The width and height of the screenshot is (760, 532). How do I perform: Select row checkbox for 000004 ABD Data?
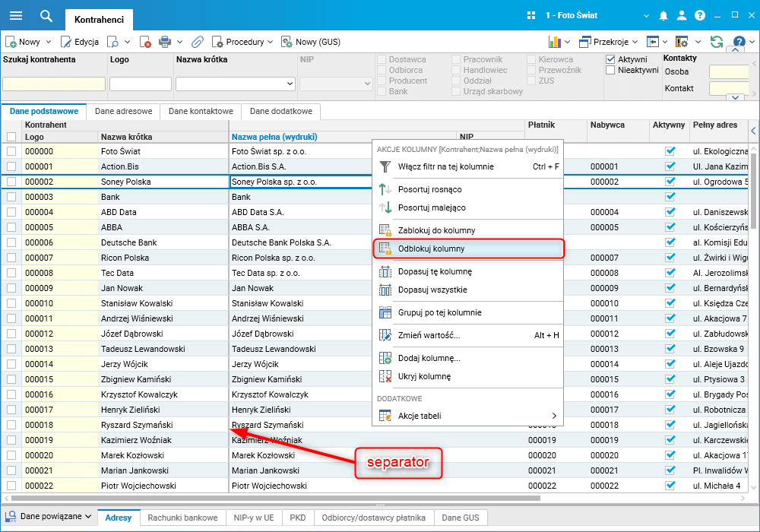point(11,212)
